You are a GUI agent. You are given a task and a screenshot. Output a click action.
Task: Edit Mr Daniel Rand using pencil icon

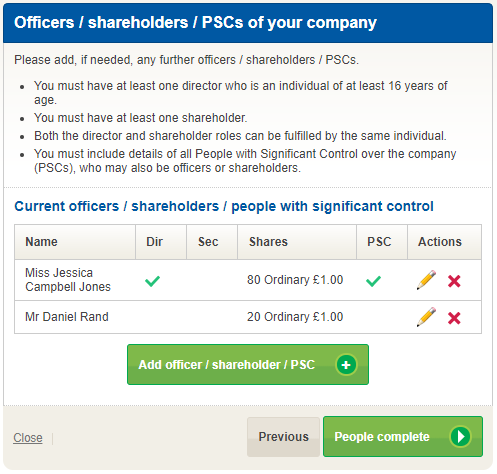[x=426, y=317]
